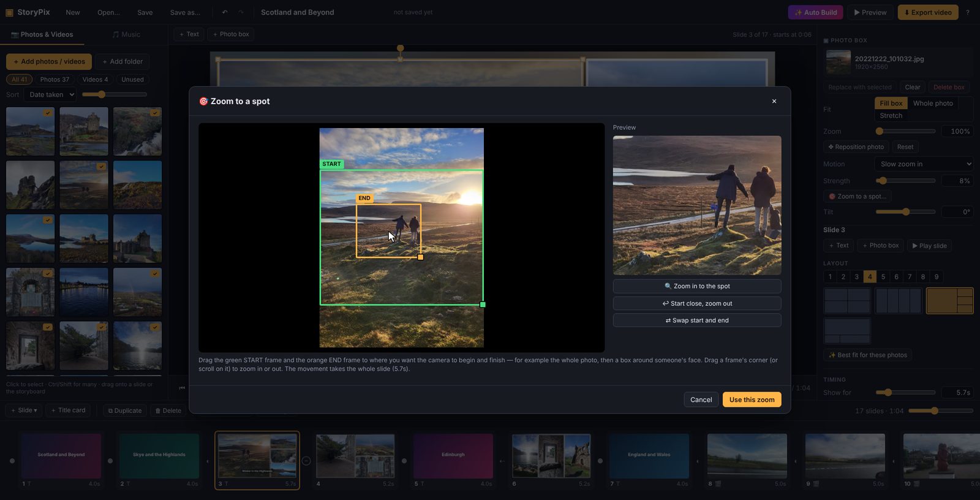Close the Zoom to a spot dialog
The height and width of the screenshot is (500, 980).
coord(774,101)
